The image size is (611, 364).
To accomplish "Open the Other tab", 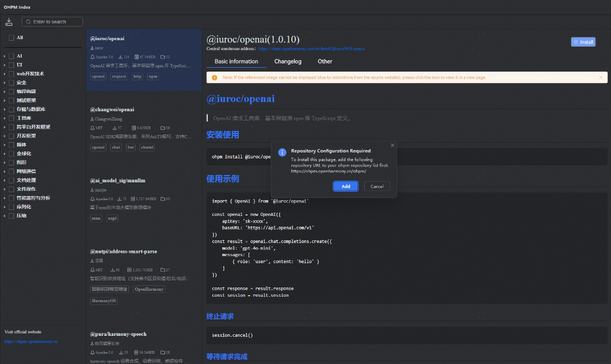I will coord(325,61).
